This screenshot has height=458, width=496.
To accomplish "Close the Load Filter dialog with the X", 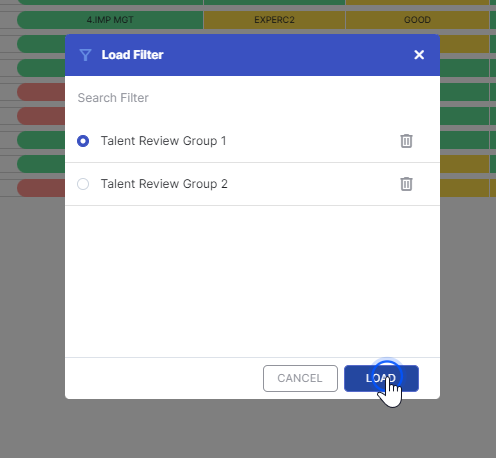I will point(419,55).
